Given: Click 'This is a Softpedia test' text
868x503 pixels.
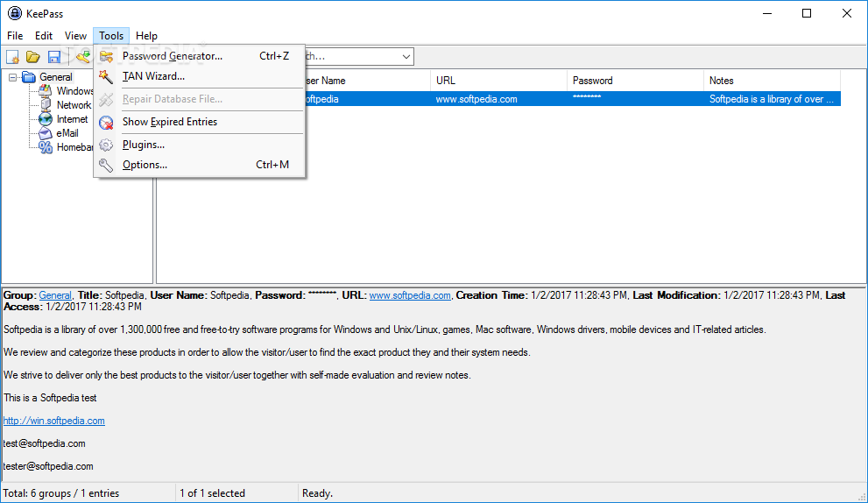Looking at the screenshot, I should pos(50,399).
